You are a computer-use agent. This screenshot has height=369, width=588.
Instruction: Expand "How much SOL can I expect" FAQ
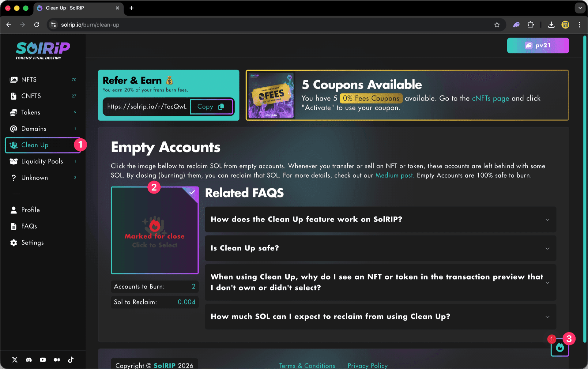pos(380,317)
